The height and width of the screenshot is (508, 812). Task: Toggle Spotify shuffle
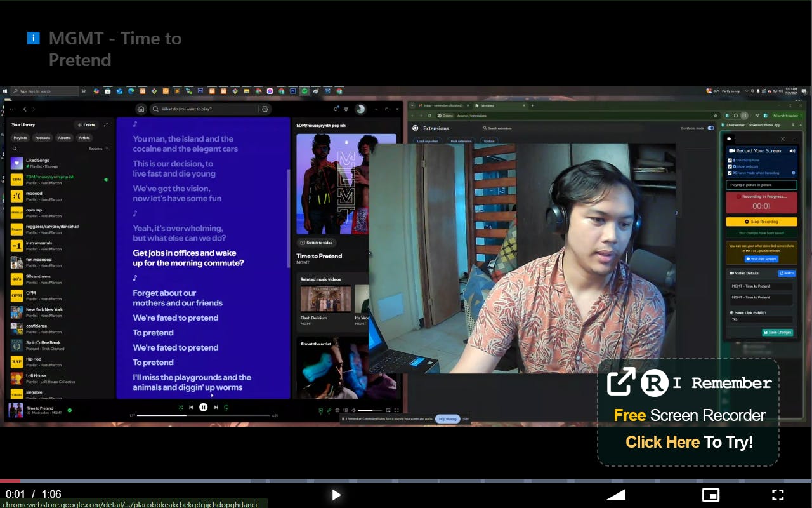click(180, 408)
